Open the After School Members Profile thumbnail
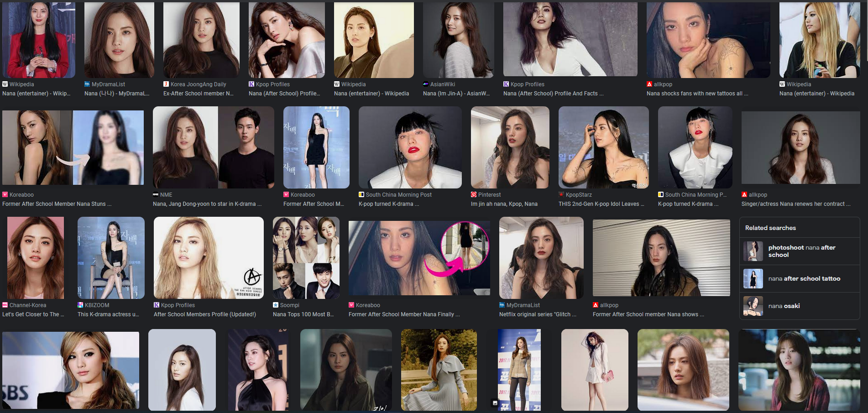 209,258
